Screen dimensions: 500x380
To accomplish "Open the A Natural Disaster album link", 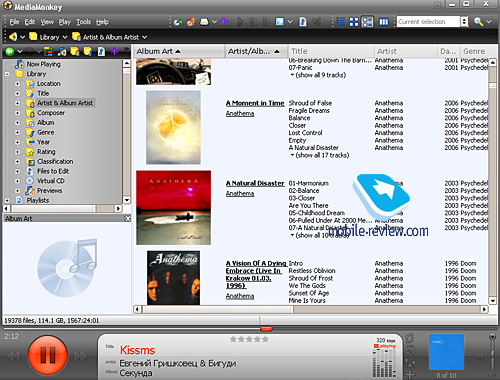I will coord(255,183).
